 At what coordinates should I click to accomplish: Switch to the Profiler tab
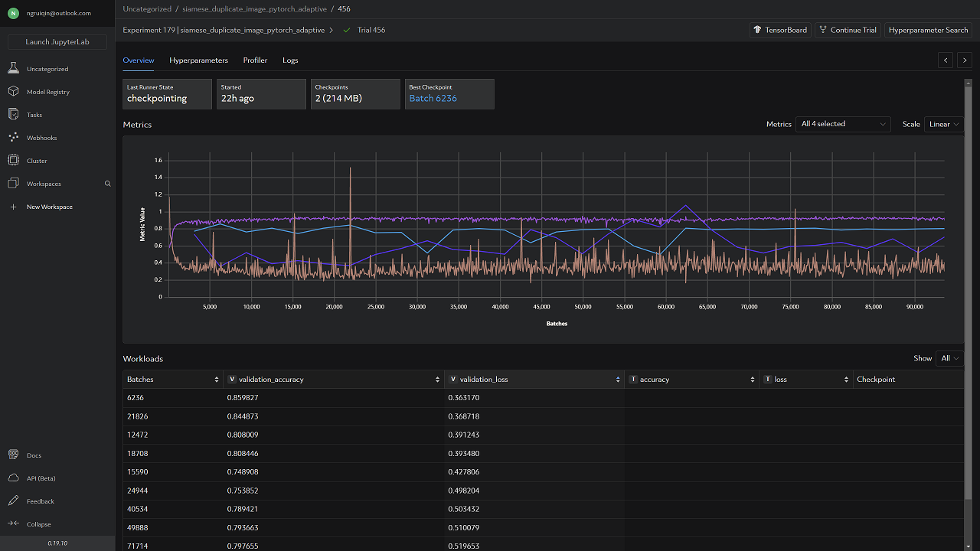click(255, 60)
